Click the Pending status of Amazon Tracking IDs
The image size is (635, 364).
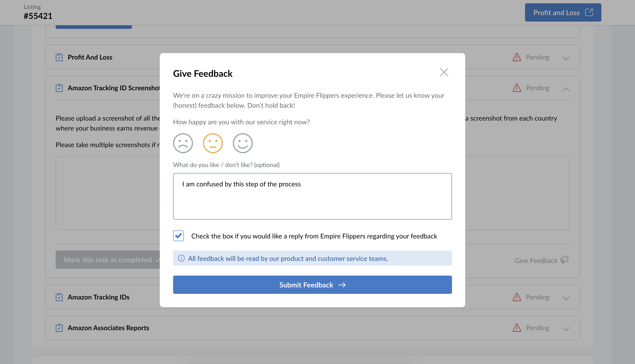pos(537,297)
